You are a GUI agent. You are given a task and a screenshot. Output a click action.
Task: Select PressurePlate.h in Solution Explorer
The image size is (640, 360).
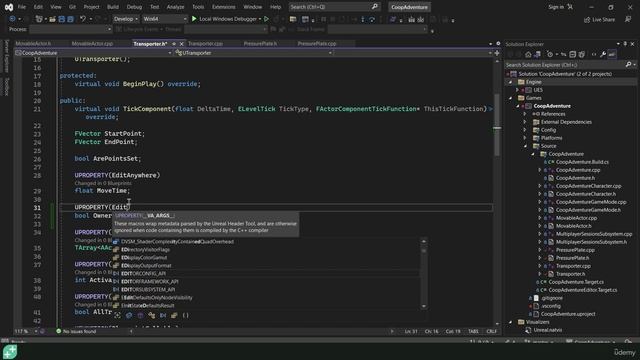tap(572, 258)
